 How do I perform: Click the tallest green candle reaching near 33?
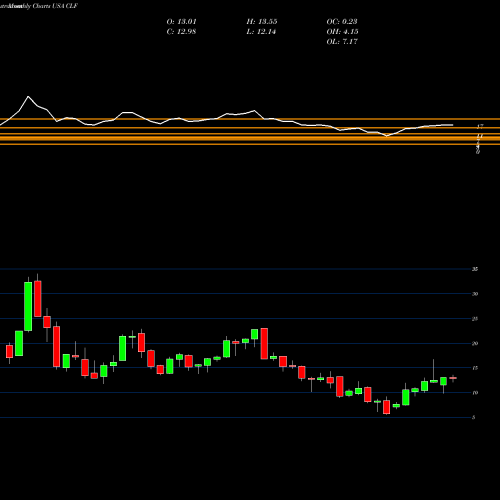click(28, 306)
